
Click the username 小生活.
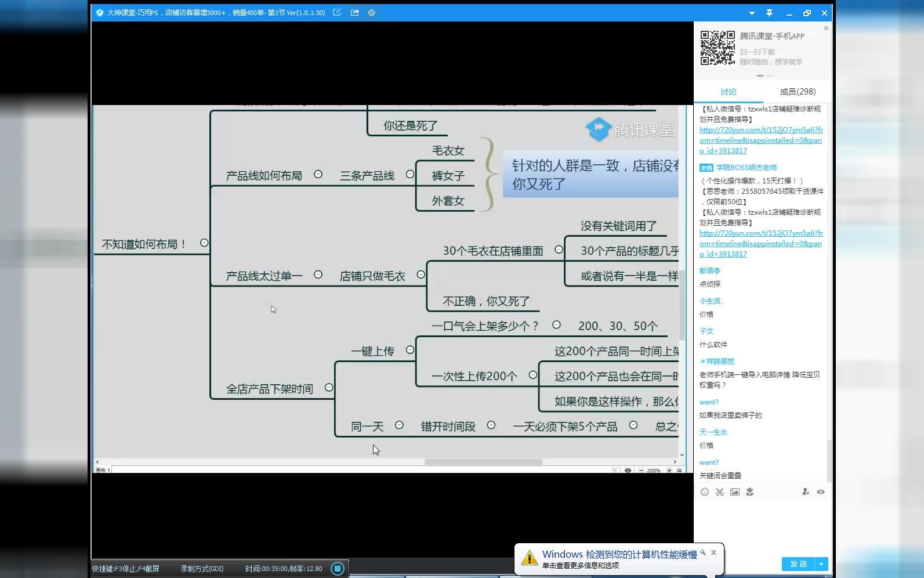711,301
